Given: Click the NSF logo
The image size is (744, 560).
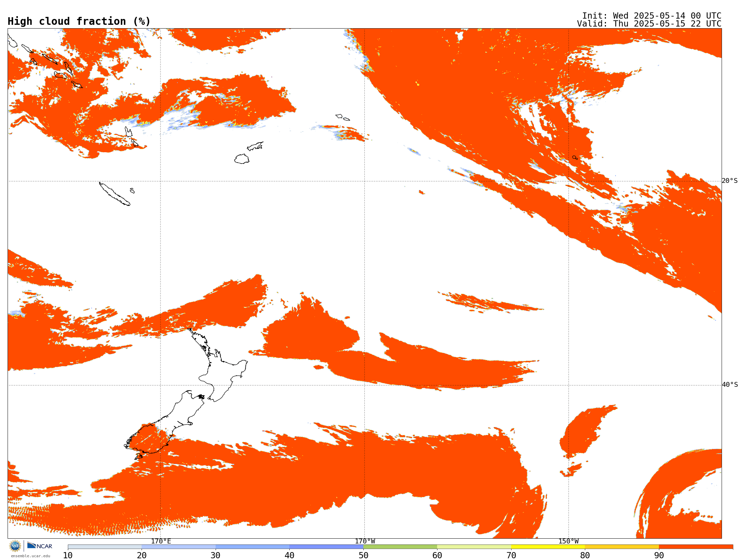Looking at the screenshot, I should (15, 546).
